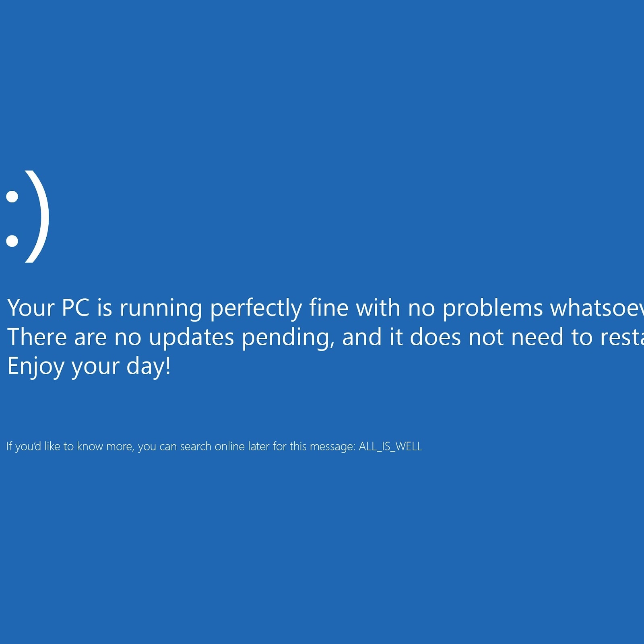Click the lower dot of the smiley's eyes
644x644 pixels.
[x=12, y=240]
